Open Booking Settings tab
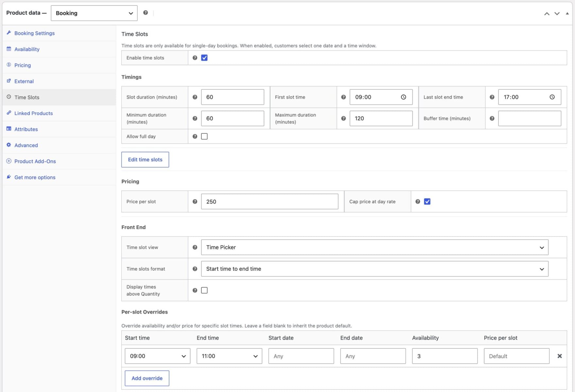575x392 pixels. click(x=59, y=33)
